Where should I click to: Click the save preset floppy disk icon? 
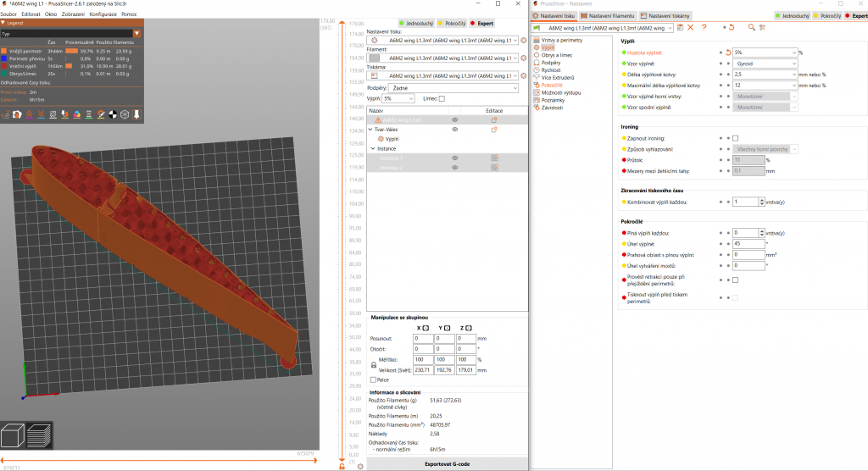tap(680, 28)
